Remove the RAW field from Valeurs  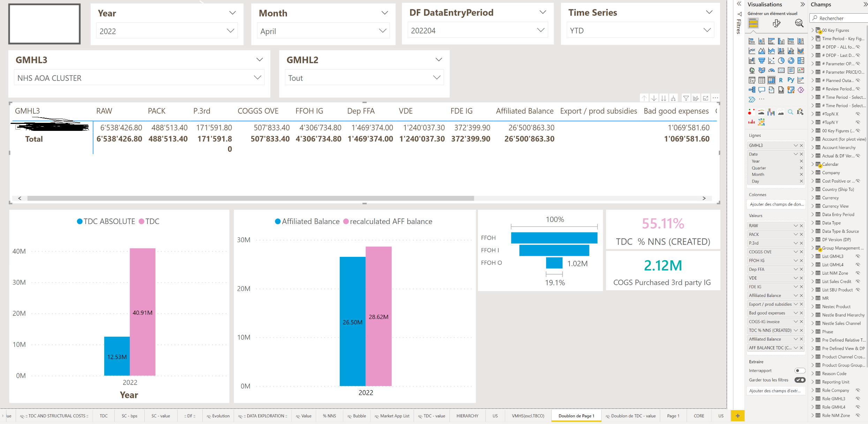click(801, 226)
